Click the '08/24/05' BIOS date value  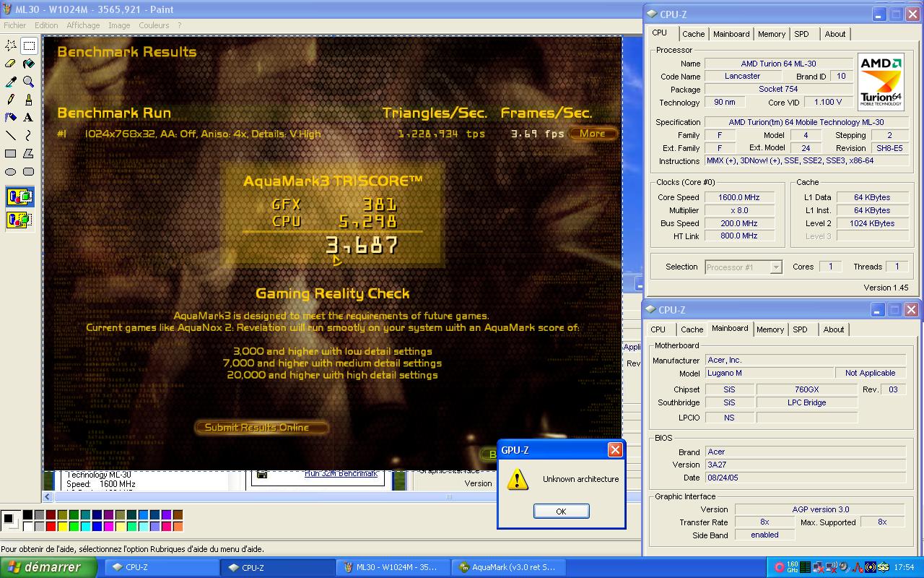[806, 478]
